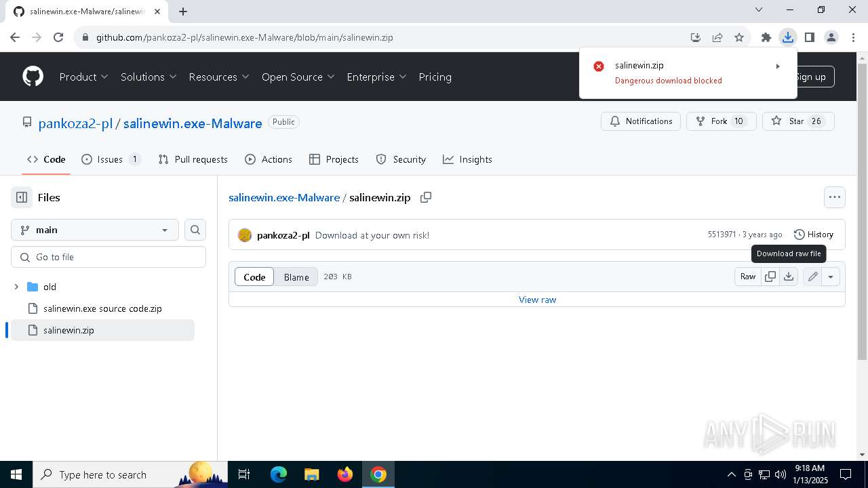The height and width of the screenshot is (488, 868).
Task: Launch Microsoft Edge from taskbar
Action: (279, 474)
